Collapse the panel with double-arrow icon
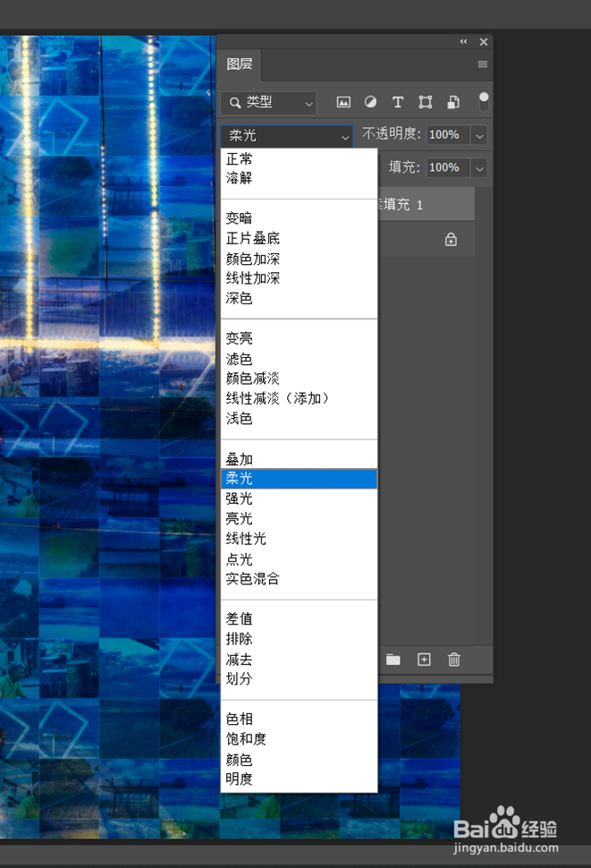 463,41
